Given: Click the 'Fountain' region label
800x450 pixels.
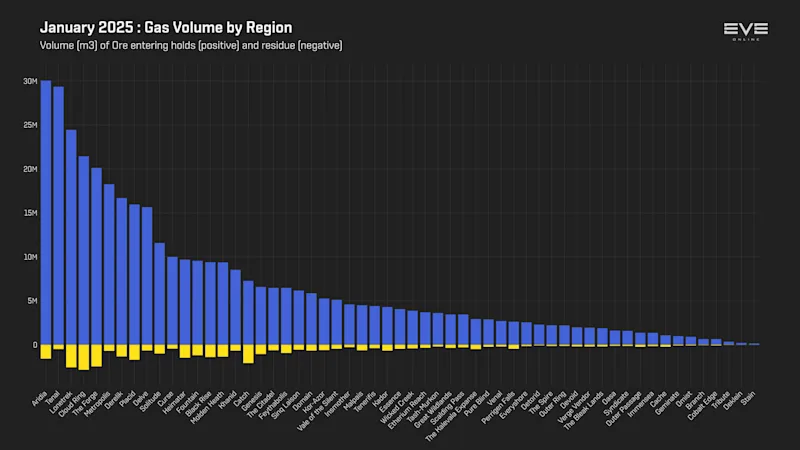Looking at the screenshot, I should click(188, 401).
